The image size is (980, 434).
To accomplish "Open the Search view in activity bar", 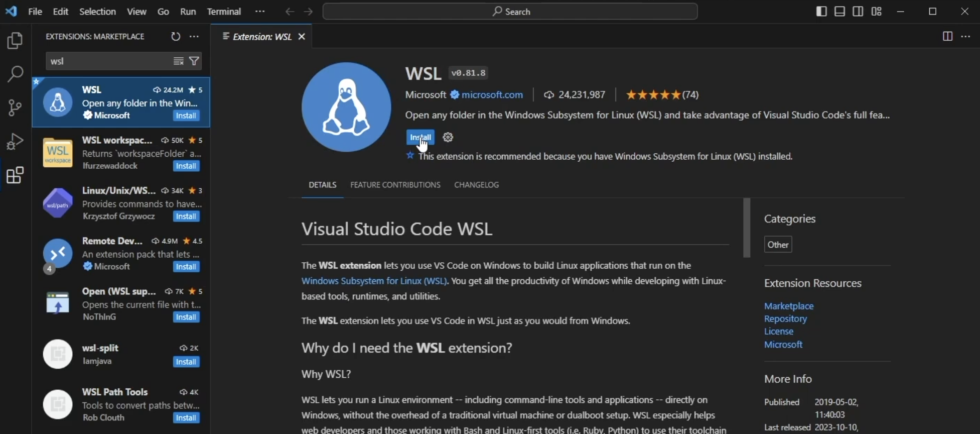I will (15, 74).
